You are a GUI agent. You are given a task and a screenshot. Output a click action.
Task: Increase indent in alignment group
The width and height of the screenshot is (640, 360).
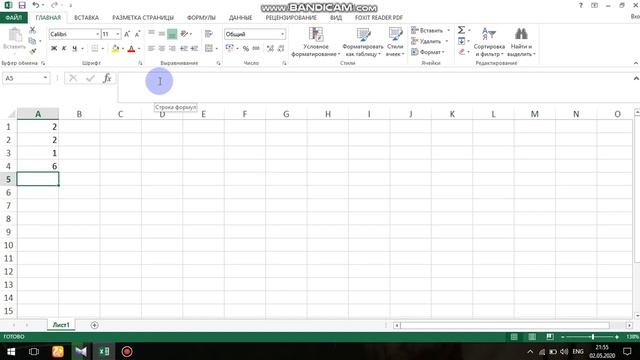[x=194, y=49]
